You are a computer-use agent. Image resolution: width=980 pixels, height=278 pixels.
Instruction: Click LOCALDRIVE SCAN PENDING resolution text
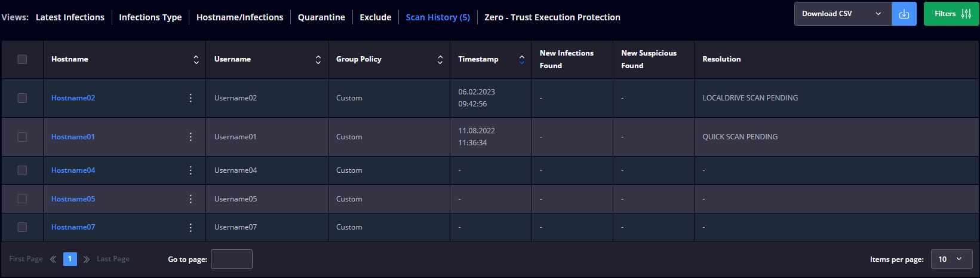point(750,98)
